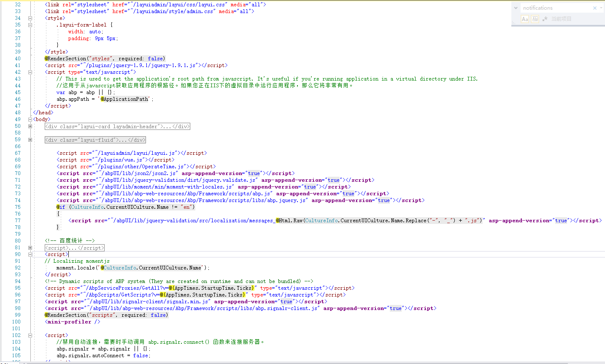
Task: Click line number 77 in the gutter
Action: tap(18, 221)
